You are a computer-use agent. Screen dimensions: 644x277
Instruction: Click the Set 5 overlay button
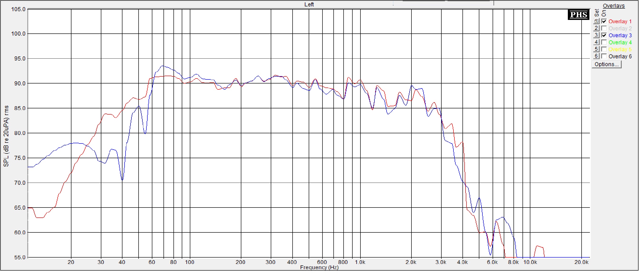596,49
